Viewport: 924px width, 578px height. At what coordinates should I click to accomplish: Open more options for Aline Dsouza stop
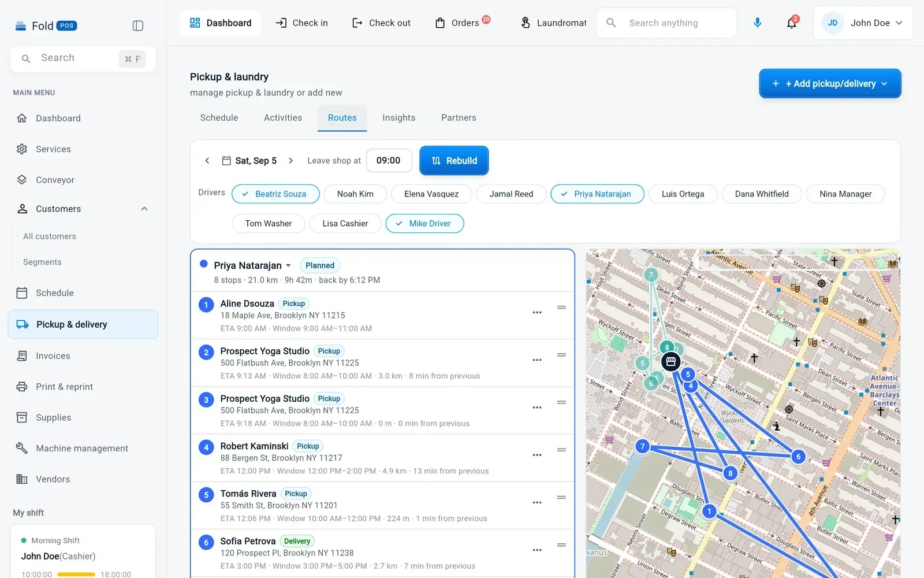coord(537,313)
